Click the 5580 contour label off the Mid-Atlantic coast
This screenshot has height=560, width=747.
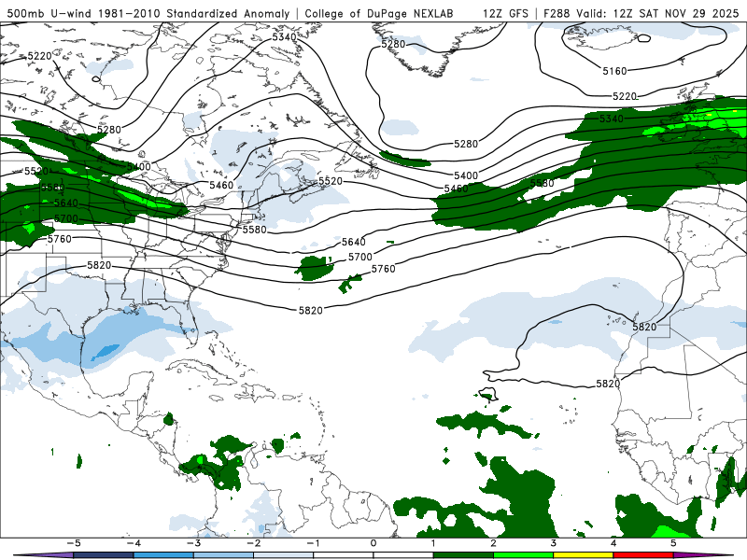click(x=254, y=230)
